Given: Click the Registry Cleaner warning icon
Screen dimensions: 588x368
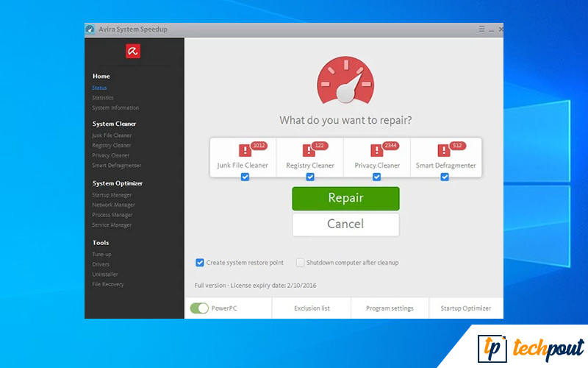Looking at the screenshot, I should tap(309, 151).
